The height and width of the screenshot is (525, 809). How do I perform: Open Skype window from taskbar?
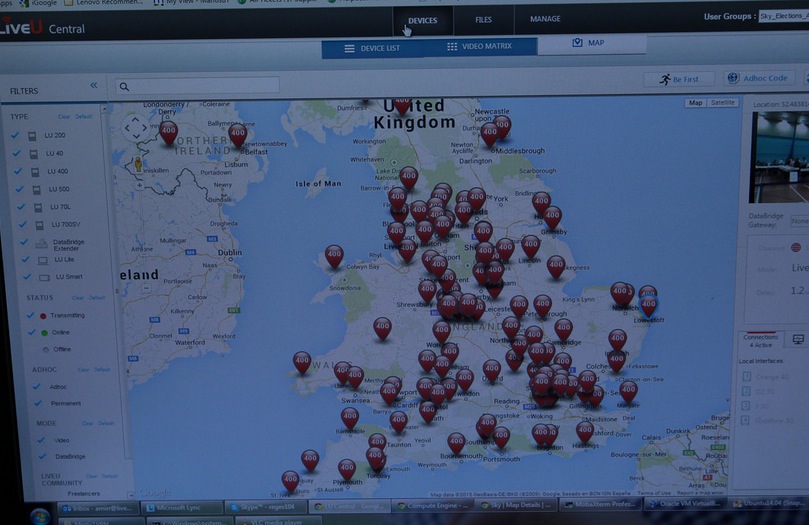pyautogui.click(x=266, y=507)
